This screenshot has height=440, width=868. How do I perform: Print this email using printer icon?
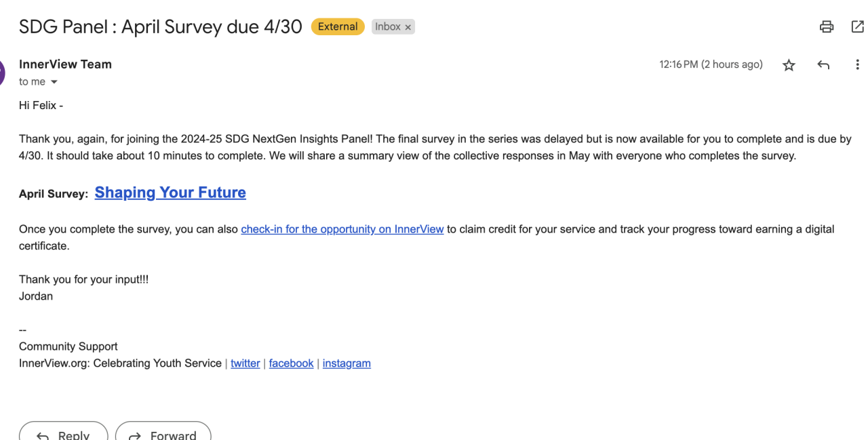826,27
